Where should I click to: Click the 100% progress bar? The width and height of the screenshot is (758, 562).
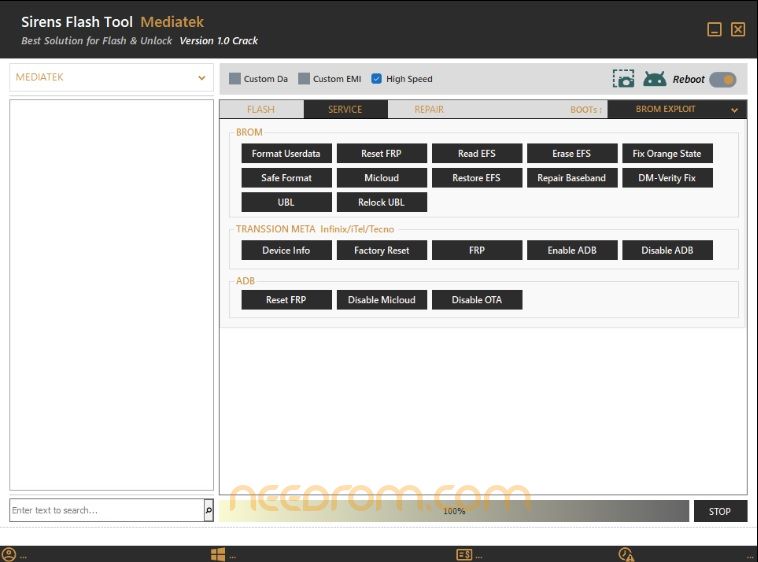click(x=454, y=511)
